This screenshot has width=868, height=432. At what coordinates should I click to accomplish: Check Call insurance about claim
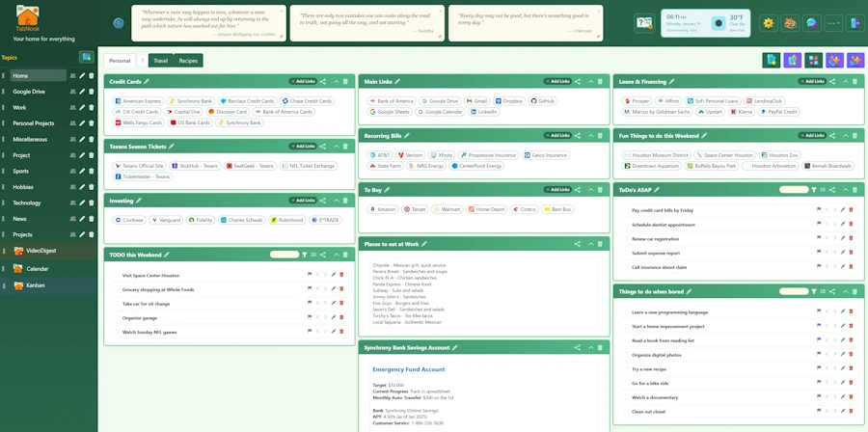coord(626,267)
